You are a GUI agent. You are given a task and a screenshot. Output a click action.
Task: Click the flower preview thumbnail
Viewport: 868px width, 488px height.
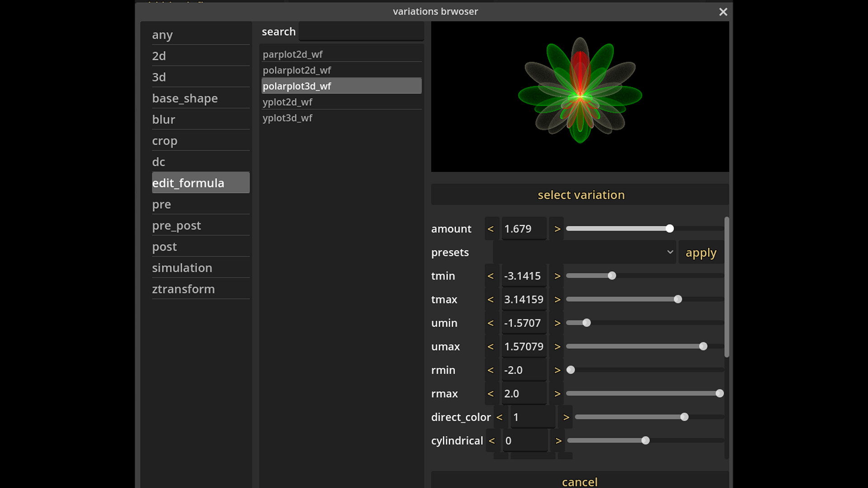tap(580, 96)
